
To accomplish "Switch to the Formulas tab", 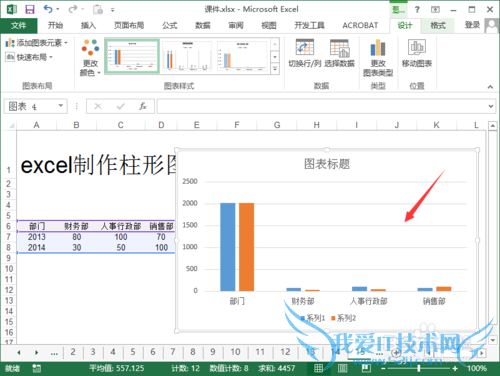I will [x=170, y=25].
